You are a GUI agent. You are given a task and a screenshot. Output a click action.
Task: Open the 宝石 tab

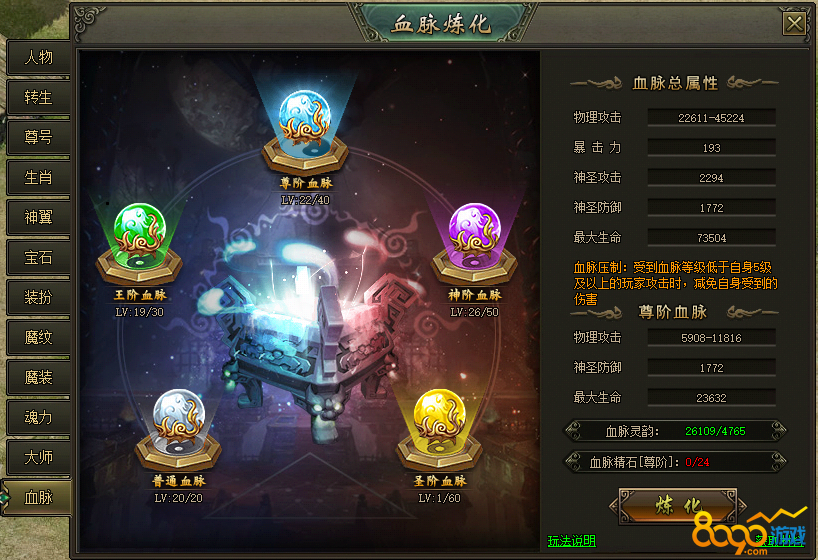click(39, 257)
